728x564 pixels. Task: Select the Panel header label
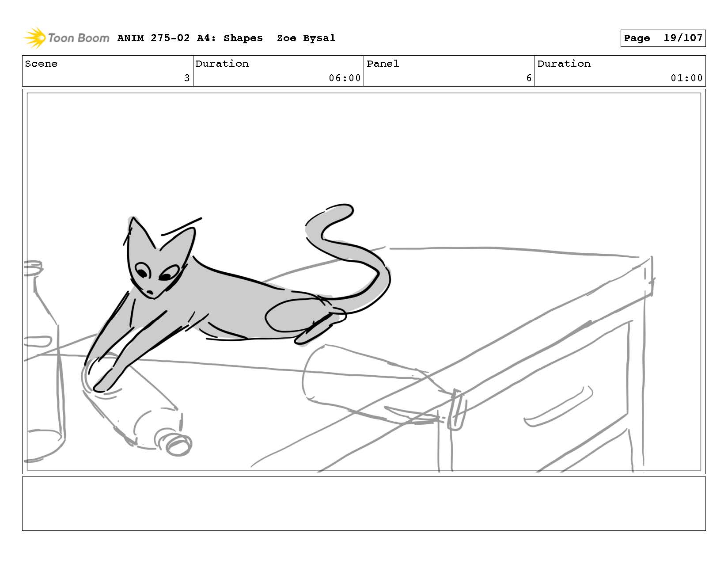383,64
